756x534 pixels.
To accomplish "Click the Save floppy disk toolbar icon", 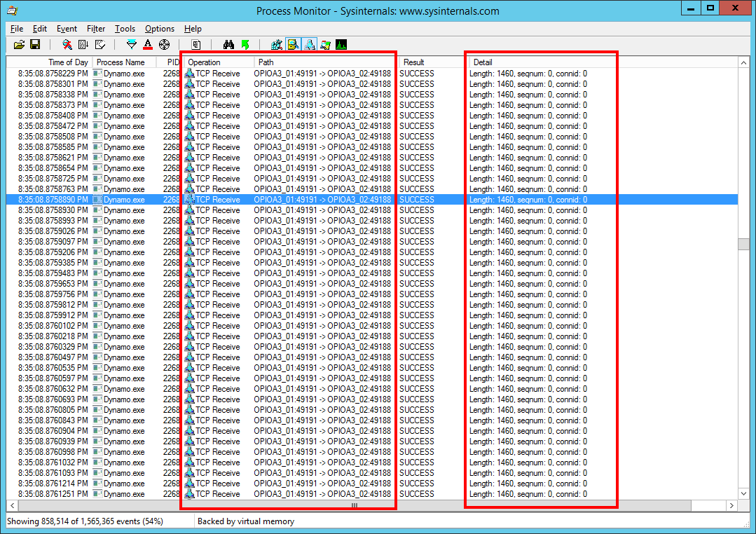I will (35, 45).
